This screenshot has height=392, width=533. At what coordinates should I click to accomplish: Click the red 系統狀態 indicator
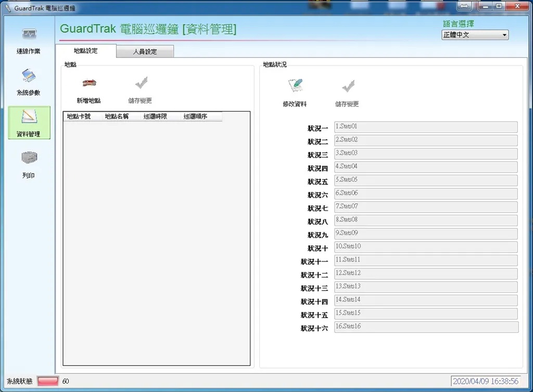point(47,381)
